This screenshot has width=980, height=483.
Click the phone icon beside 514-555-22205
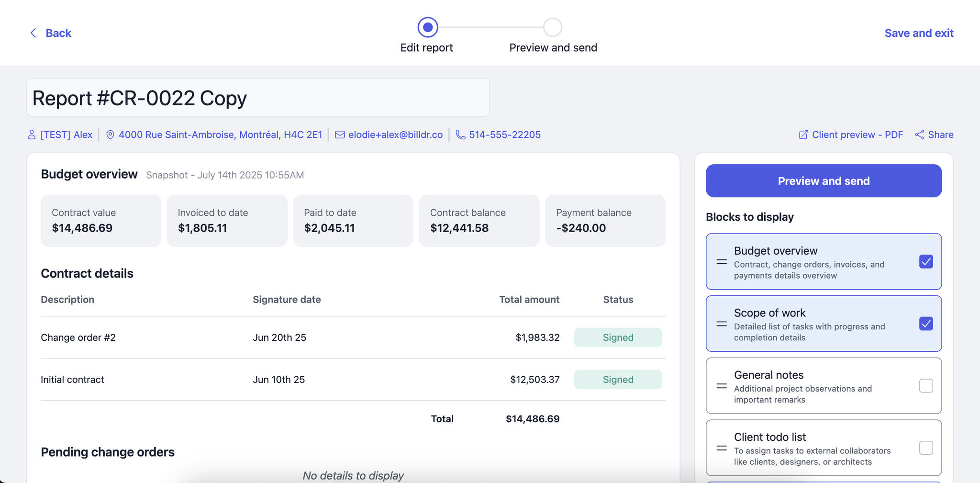click(x=460, y=135)
